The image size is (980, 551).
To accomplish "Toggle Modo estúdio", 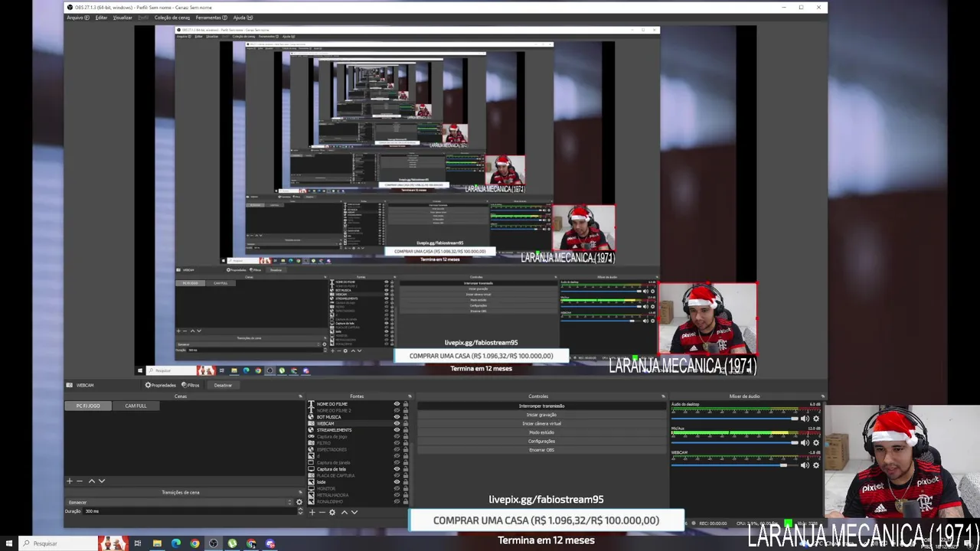I will click(541, 432).
